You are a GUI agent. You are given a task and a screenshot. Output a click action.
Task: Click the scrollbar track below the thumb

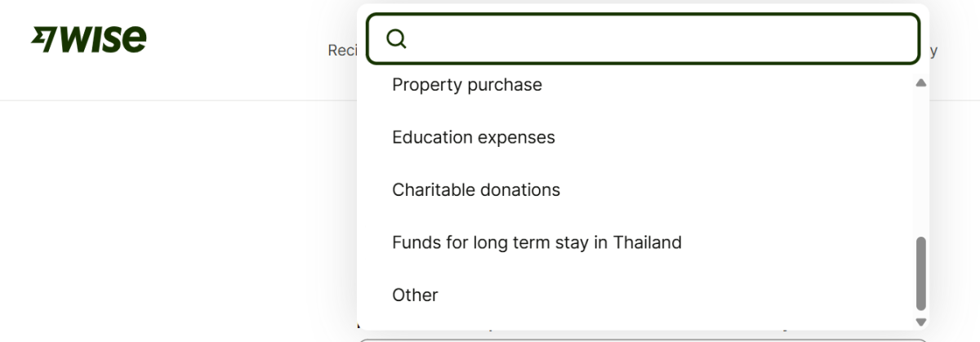pos(921,313)
